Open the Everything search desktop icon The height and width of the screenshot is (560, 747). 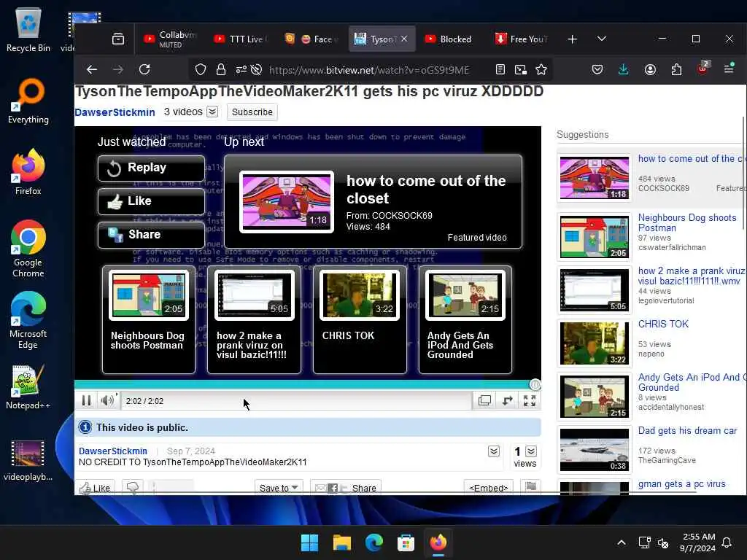28,101
